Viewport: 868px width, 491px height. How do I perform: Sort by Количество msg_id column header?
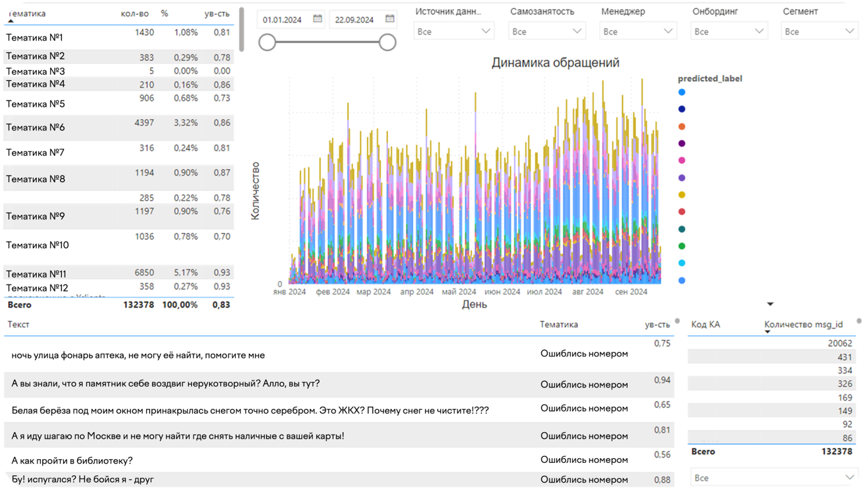point(803,324)
